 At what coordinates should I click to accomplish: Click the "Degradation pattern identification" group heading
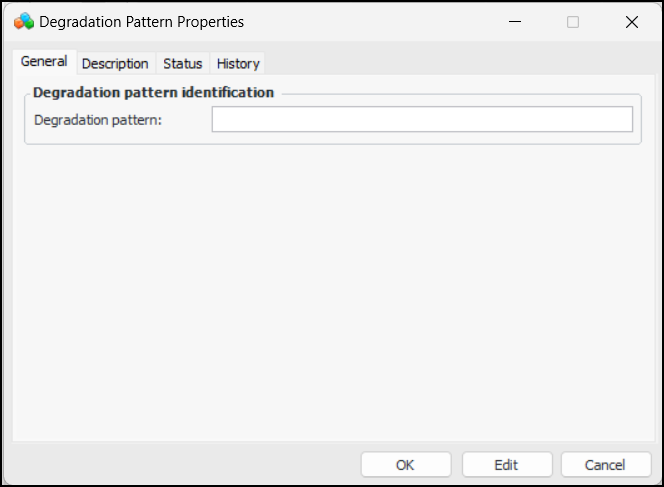point(153,92)
